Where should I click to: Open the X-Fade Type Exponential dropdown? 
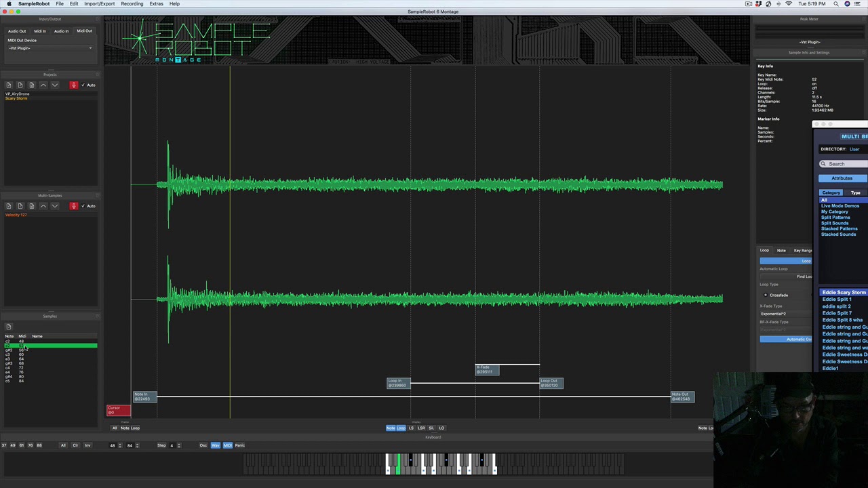click(x=785, y=314)
